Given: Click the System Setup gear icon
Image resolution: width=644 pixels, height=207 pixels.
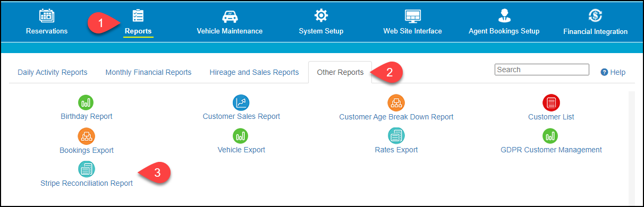Looking at the screenshot, I should [321, 16].
